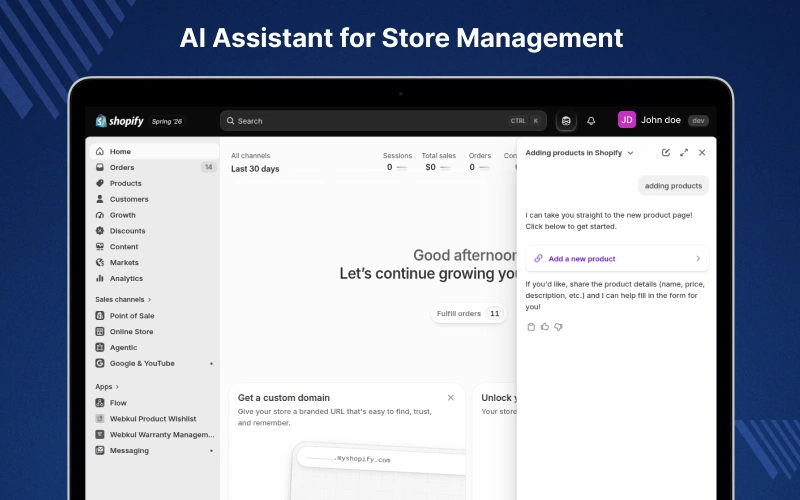Expand the Sales channels section
Image resolution: width=800 pixels, height=500 pixels.
pyautogui.click(x=123, y=299)
